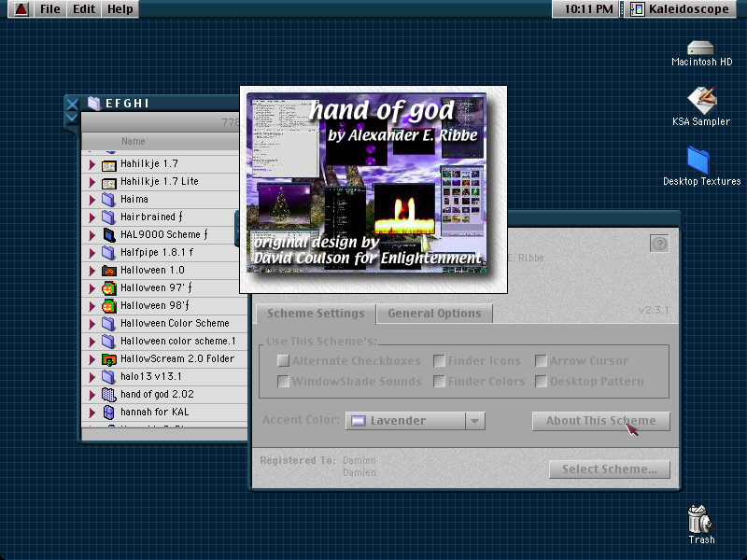Select the Halloween 97' ƒ pumpkin icon
Viewport: 747px width, 560px height.
click(x=109, y=288)
